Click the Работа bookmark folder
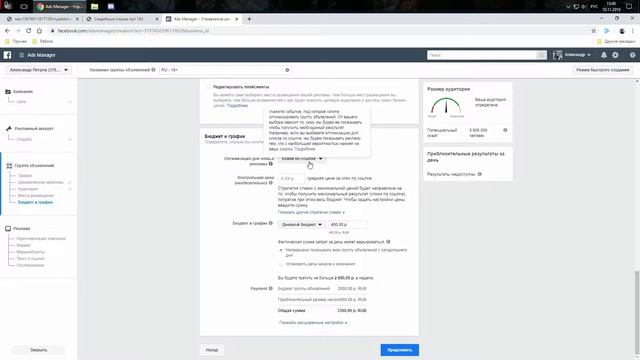This screenshot has width=640, height=360. [42, 41]
